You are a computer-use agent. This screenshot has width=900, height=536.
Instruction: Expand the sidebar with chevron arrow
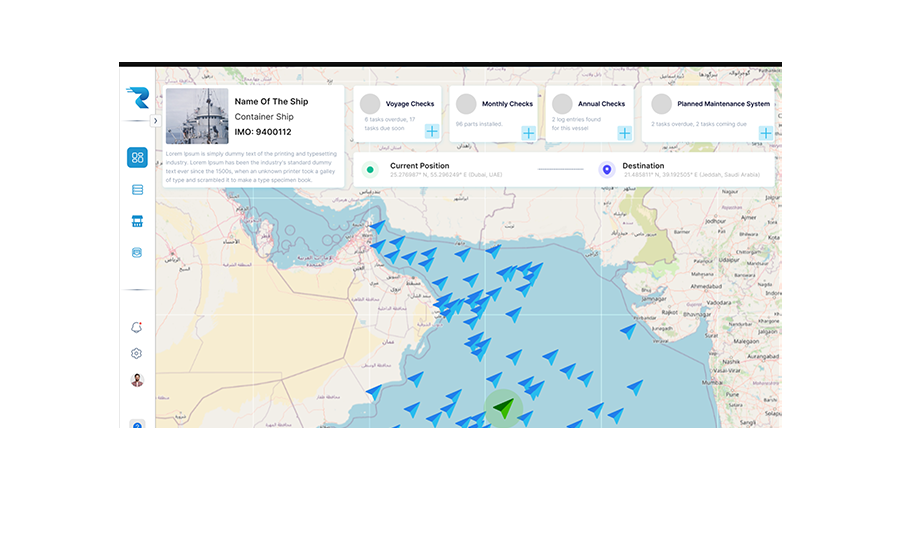[155, 121]
